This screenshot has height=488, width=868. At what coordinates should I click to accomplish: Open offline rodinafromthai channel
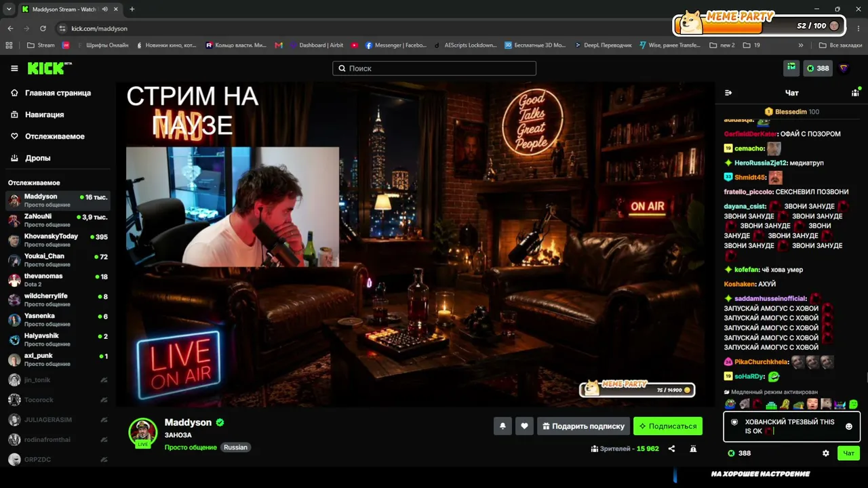[x=58, y=439]
